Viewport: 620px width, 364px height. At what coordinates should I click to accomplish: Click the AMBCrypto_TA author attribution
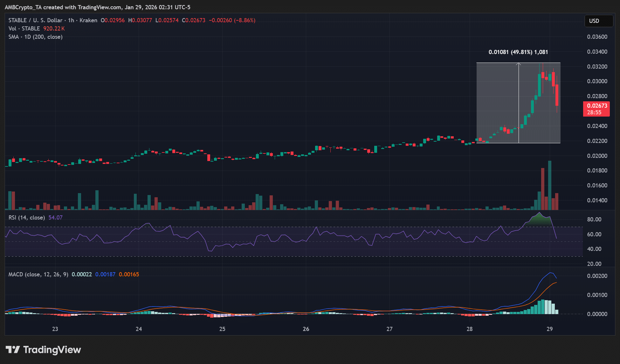(23, 7)
